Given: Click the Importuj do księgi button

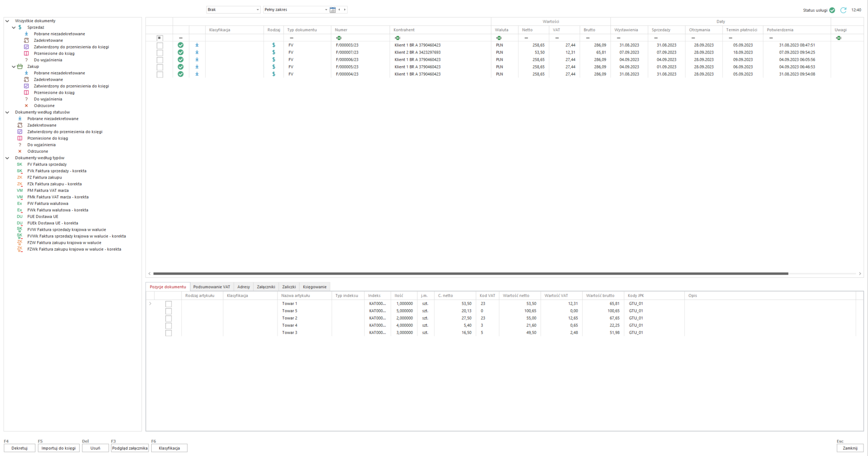Looking at the screenshot, I should click(59, 448).
